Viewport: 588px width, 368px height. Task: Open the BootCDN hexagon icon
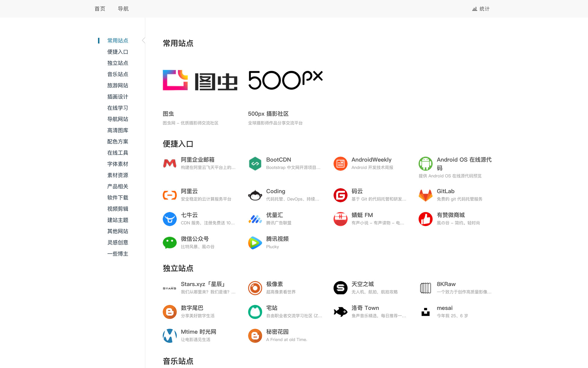pyautogui.click(x=255, y=164)
